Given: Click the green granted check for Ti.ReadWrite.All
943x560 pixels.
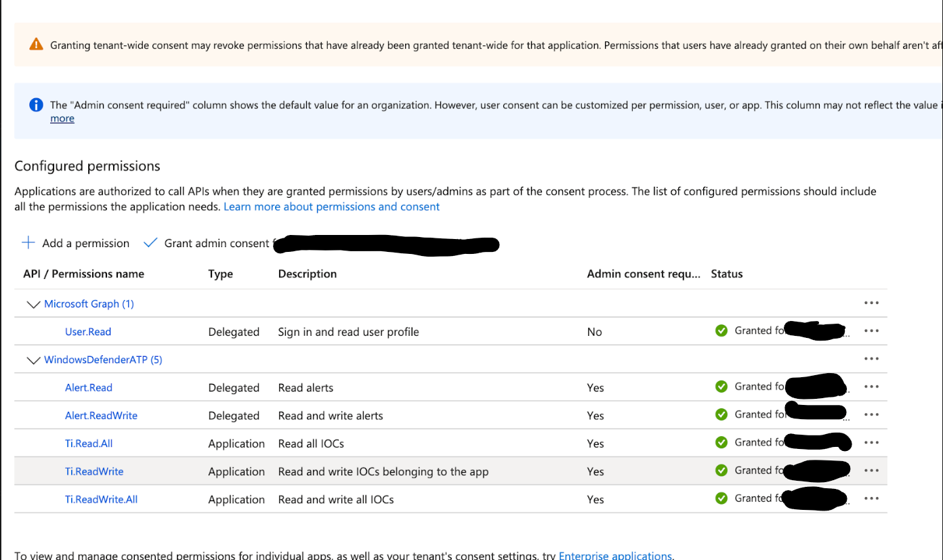Looking at the screenshot, I should click(721, 498).
